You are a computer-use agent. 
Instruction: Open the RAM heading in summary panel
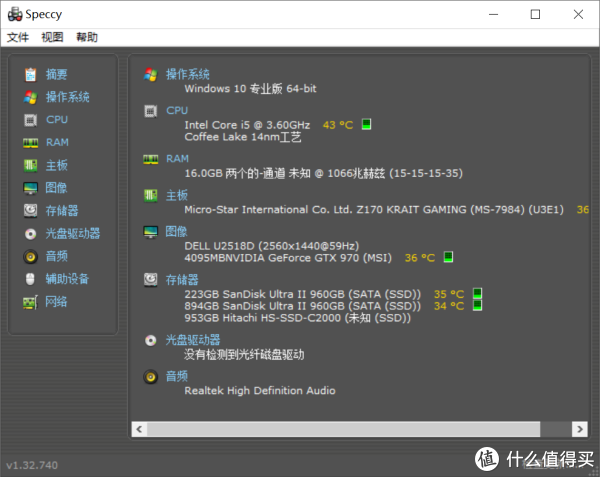point(177,158)
